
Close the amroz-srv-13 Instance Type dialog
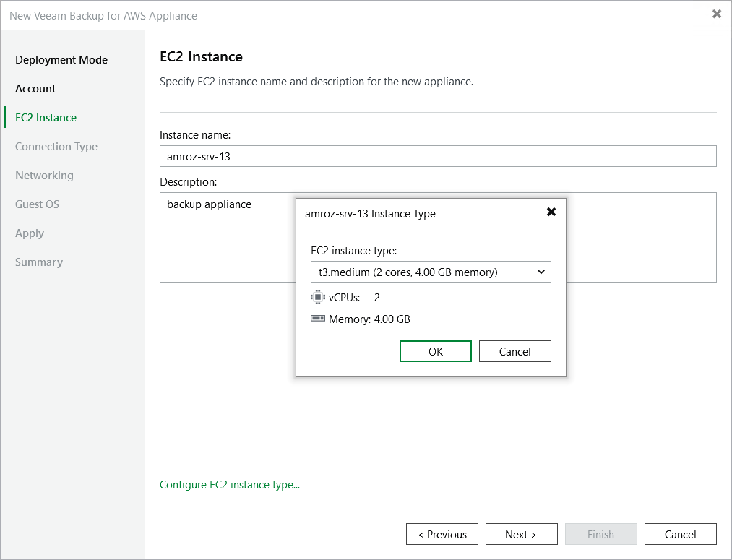coord(551,212)
